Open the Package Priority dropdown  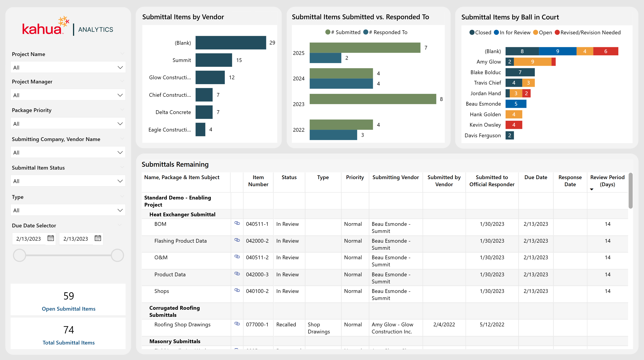pos(68,124)
